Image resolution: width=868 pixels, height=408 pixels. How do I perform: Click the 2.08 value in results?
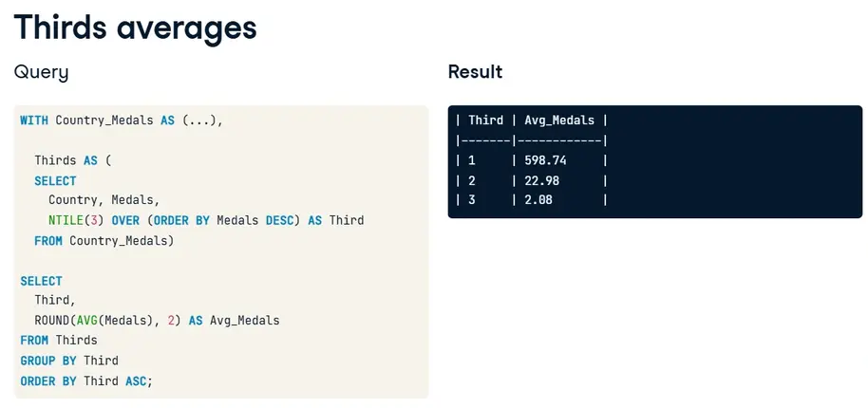coord(538,200)
